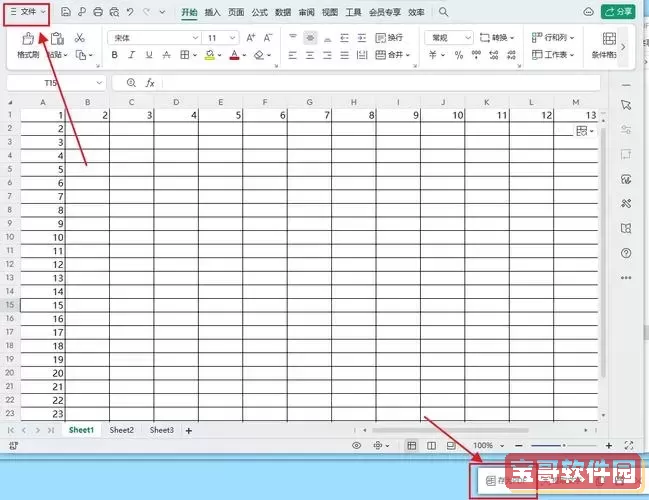
Task: Open the 行和列 (Rows and Columns) dropdown
Action: [x=553, y=38]
